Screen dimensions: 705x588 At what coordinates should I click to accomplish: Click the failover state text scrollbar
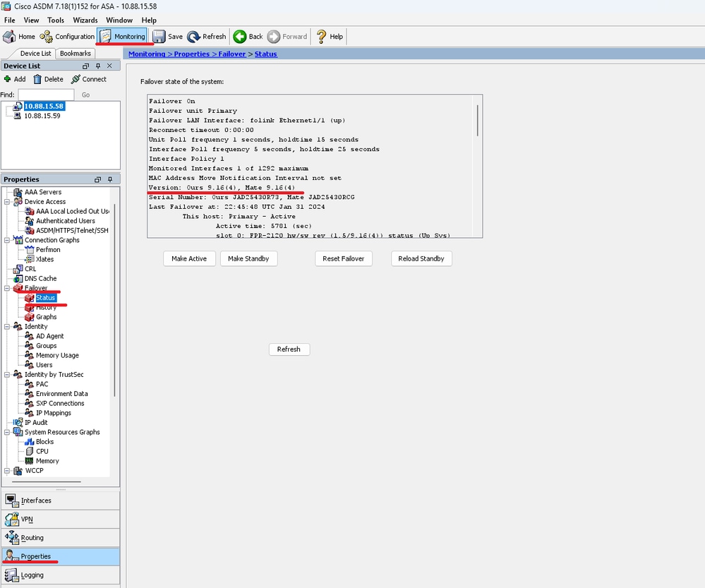477,121
